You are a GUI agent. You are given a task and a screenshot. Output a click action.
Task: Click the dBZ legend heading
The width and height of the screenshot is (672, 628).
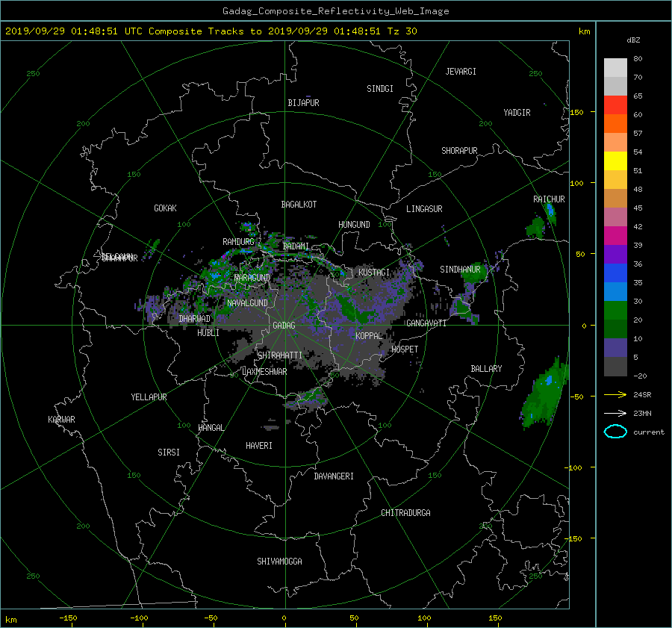click(633, 40)
